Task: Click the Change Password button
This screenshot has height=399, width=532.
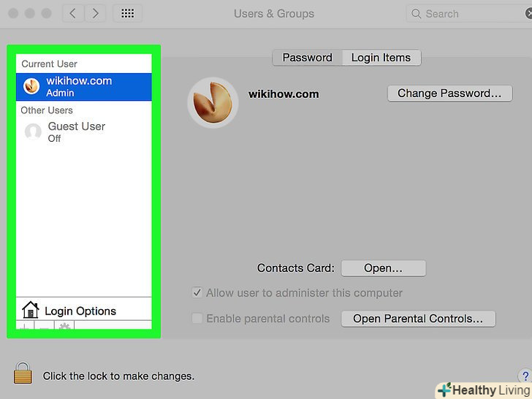Action: [449, 94]
